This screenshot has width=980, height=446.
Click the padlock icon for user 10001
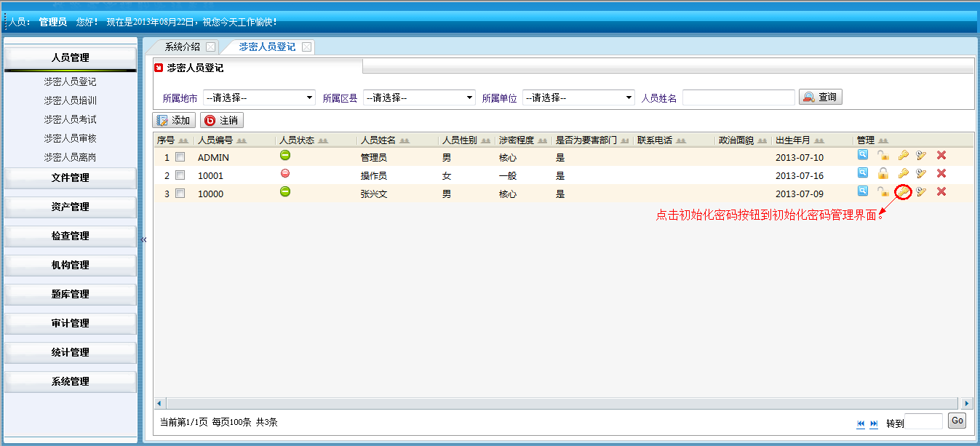[883, 173]
